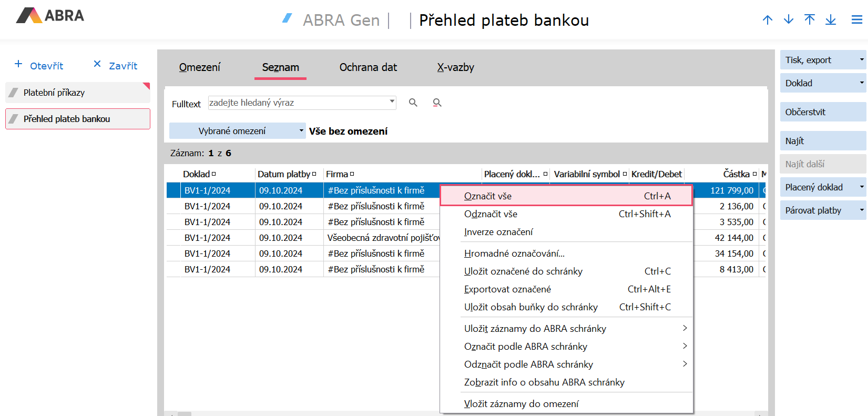Click the underlined search options magnifier icon
Viewport: 868px width, 416px height.
[437, 103]
